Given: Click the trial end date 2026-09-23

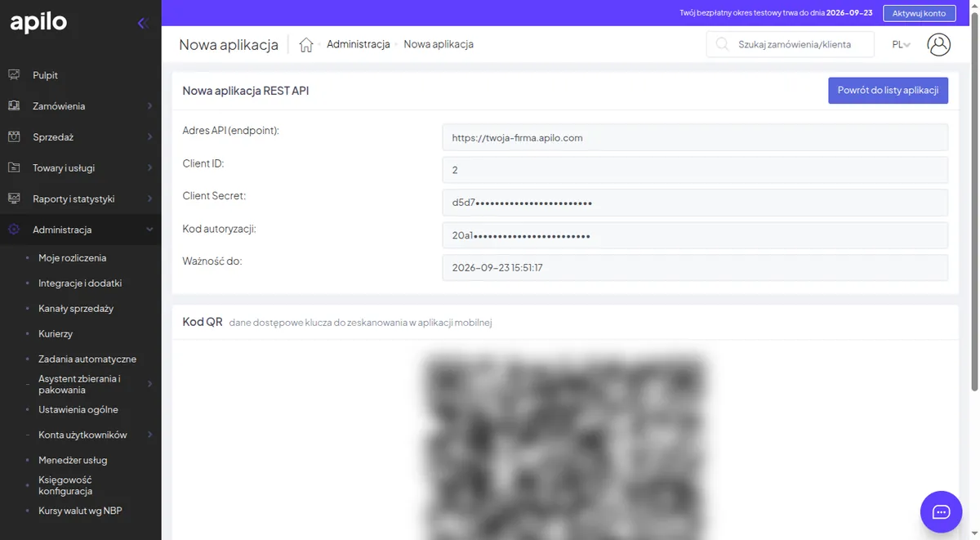Looking at the screenshot, I should click(849, 13).
